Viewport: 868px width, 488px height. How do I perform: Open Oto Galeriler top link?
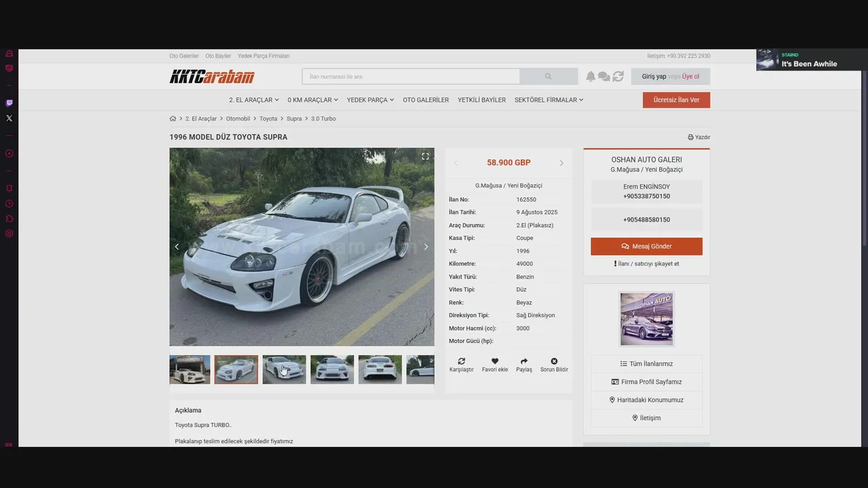[x=184, y=56]
